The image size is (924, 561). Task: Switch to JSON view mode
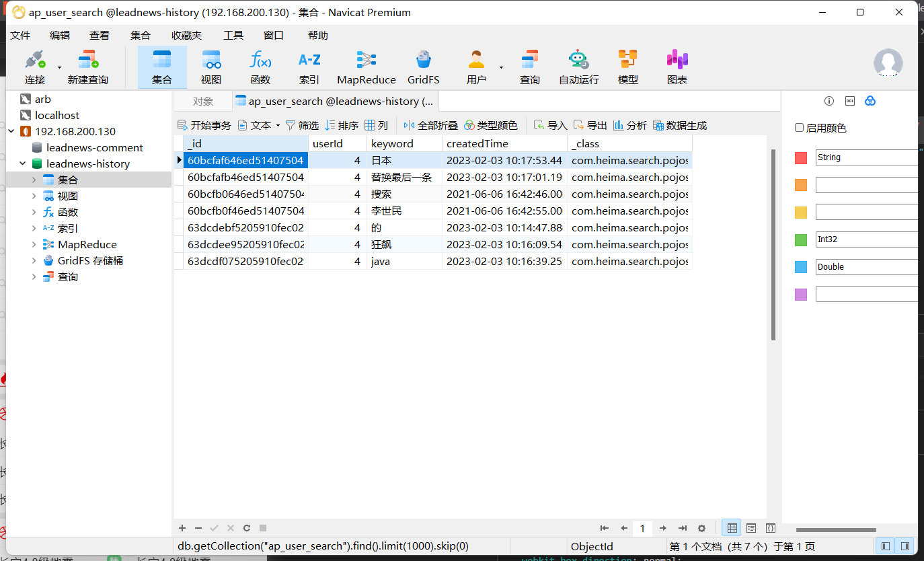point(771,529)
